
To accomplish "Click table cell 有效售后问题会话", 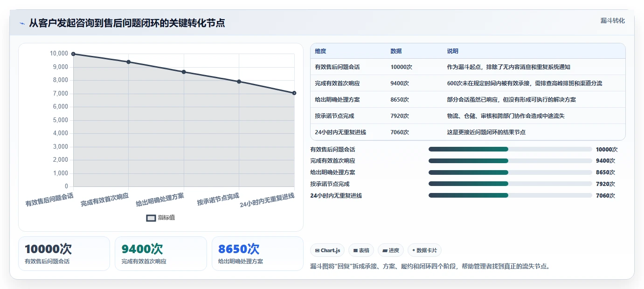I will click(337, 67).
